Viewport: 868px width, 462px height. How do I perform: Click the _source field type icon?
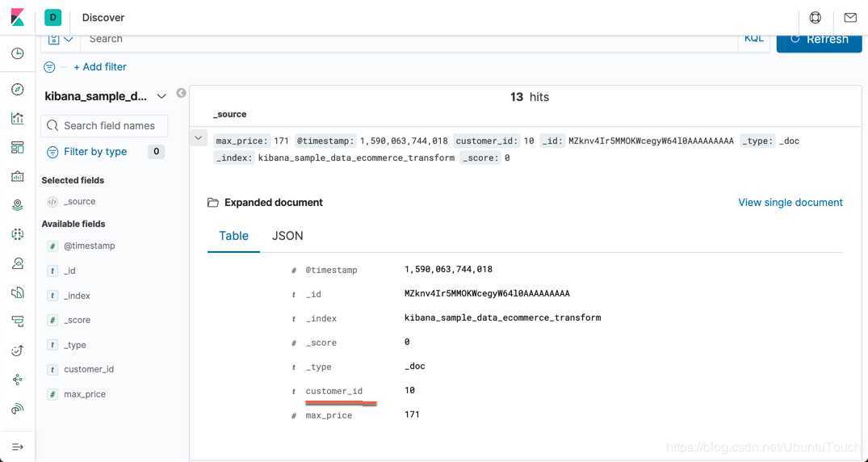tap(52, 202)
